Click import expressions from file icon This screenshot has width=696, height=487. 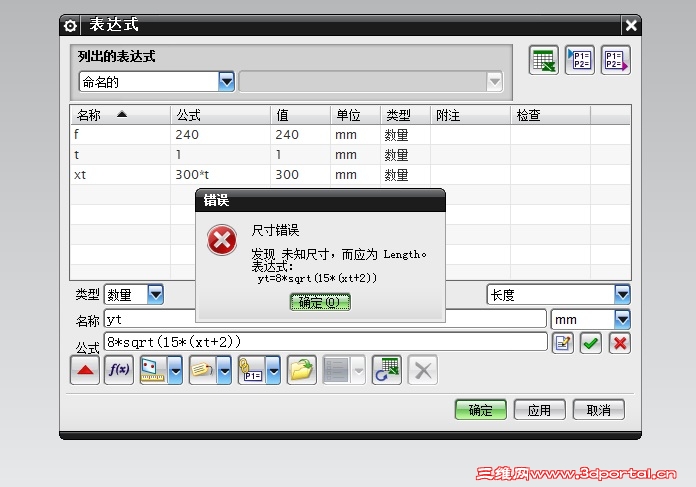[x=580, y=60]
